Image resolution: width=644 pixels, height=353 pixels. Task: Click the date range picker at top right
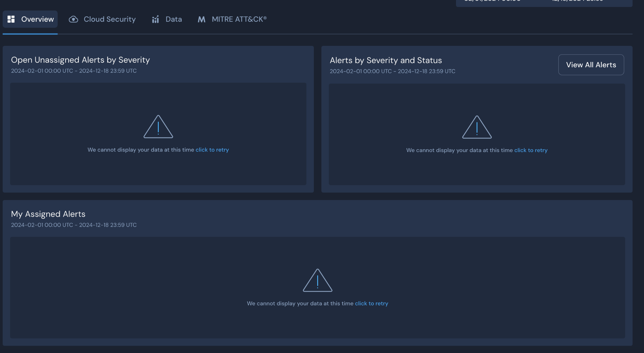pos(544,2)
